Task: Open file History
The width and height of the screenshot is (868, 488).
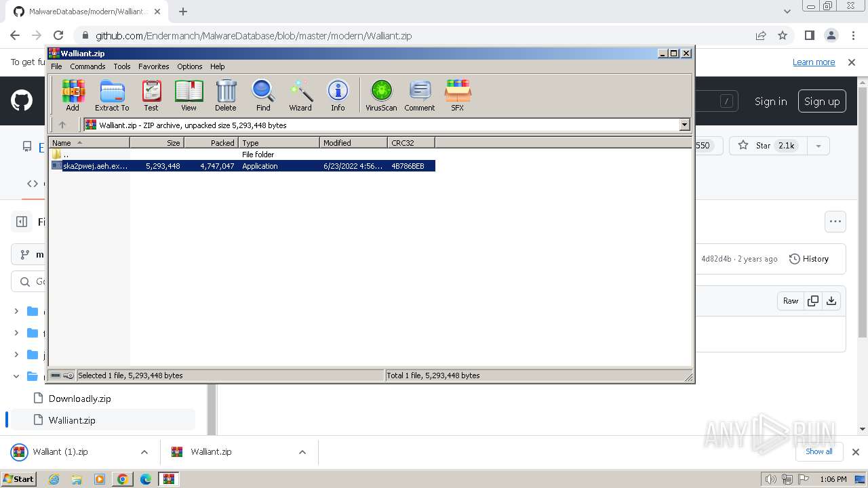Action: coord(809,259)
